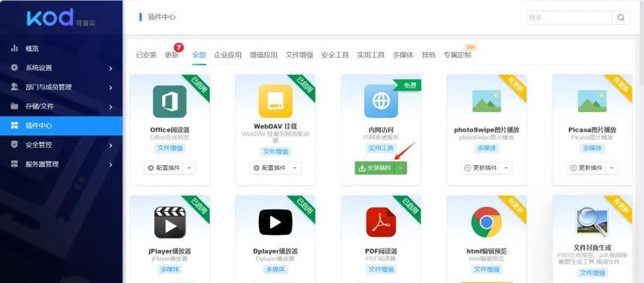Expand the 系统设置 submenu chevron

coord(111,68)
